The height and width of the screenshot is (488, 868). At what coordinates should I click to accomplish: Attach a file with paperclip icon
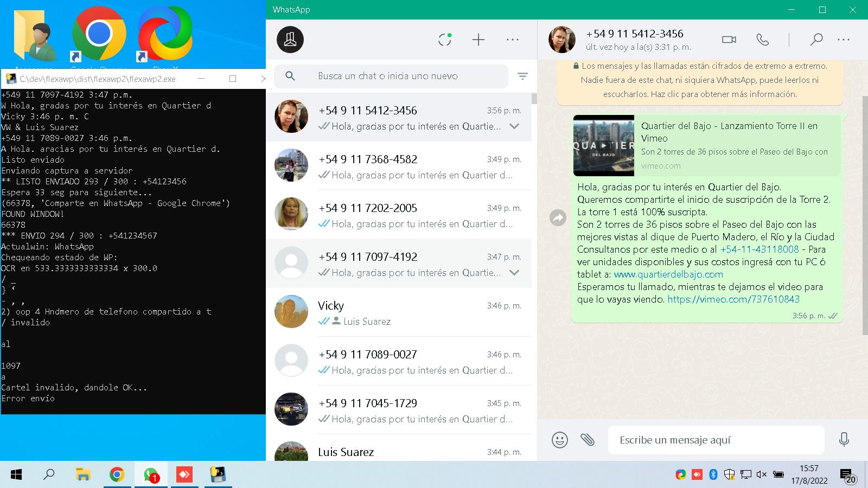point(588,440)
